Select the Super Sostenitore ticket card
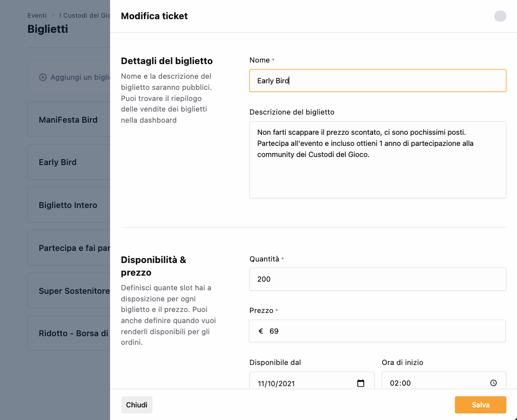Screen dimensions: 517x420 69,291
